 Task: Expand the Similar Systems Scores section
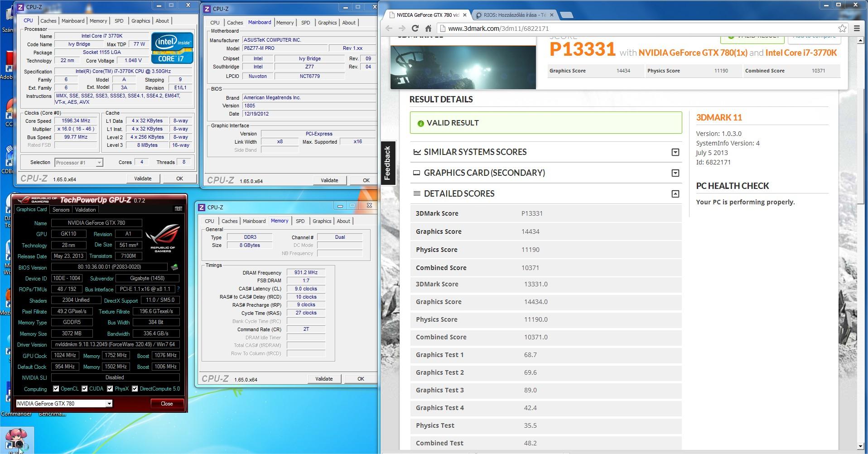675,152
